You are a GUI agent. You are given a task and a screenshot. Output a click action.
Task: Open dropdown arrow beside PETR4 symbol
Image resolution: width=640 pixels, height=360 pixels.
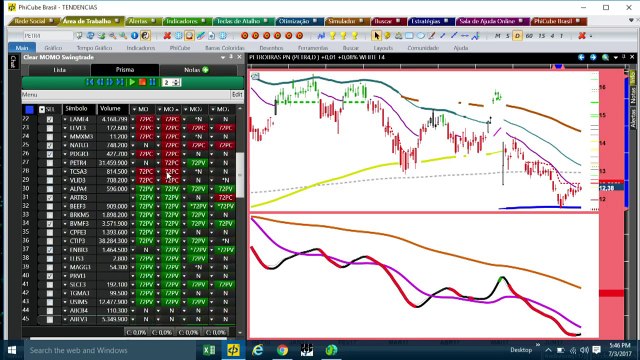pyautogui.click(x=65, y=163)
